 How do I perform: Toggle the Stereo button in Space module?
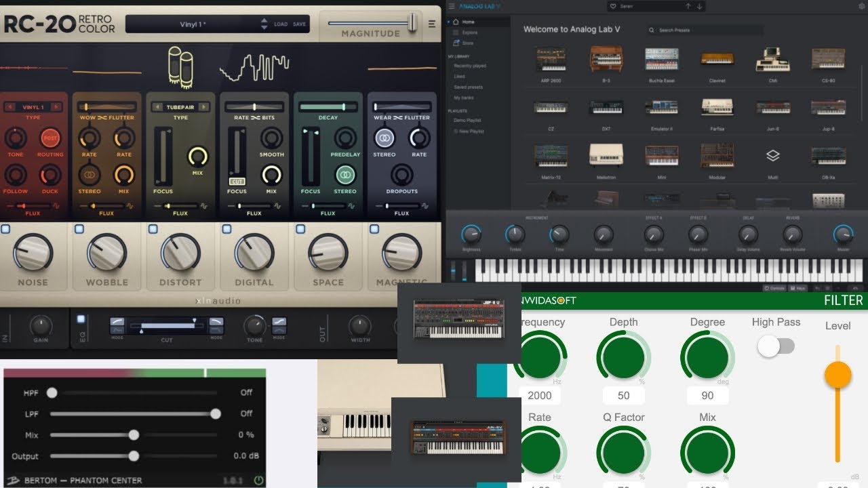click(x=345, y=174)
